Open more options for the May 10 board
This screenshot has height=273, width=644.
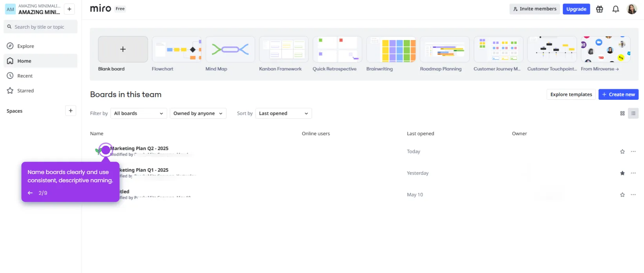click(x=633, y=195)
